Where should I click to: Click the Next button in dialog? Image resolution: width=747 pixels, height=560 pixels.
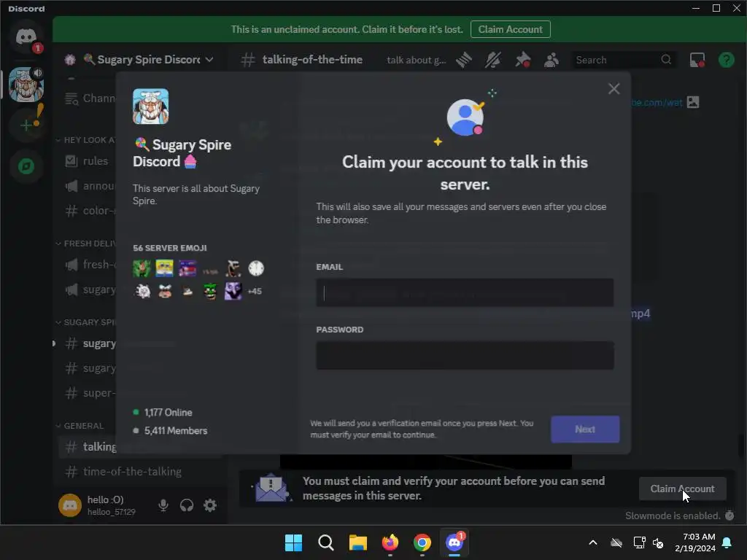[x=585, y=429]
